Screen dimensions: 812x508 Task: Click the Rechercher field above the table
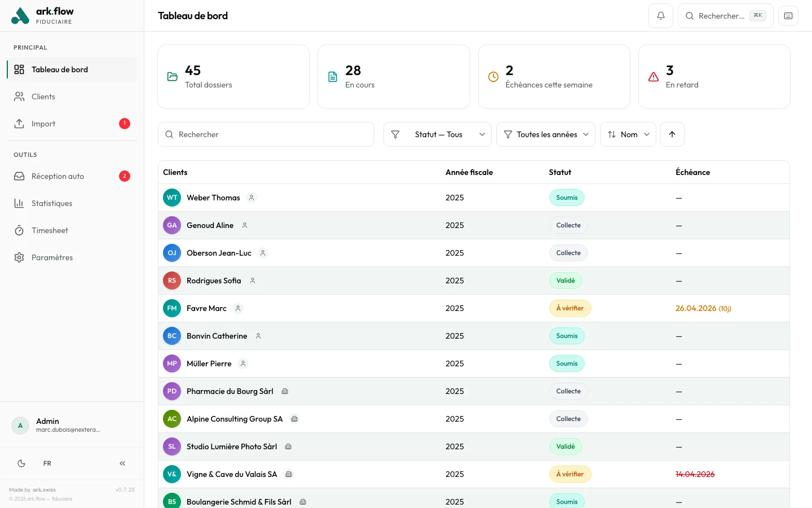tap(266, 134)
